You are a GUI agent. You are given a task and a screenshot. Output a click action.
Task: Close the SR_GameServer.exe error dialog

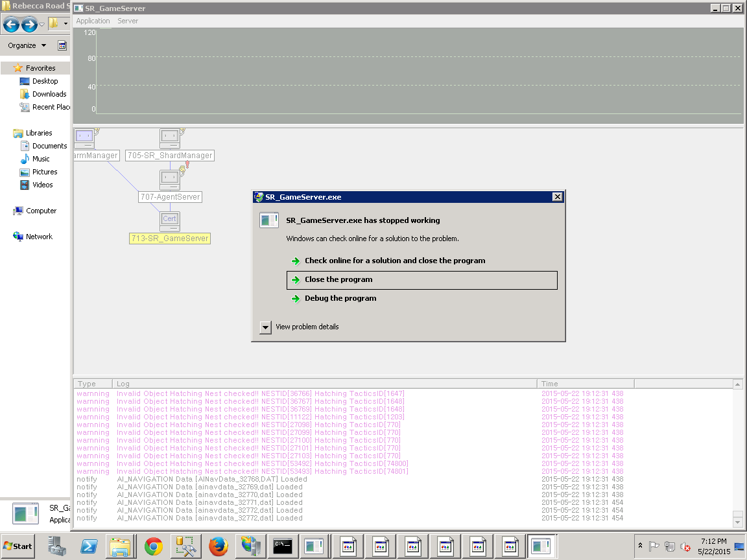coord(557,196)
